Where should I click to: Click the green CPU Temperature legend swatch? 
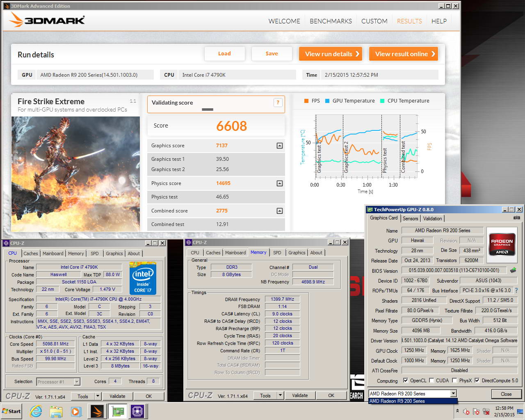382,101
